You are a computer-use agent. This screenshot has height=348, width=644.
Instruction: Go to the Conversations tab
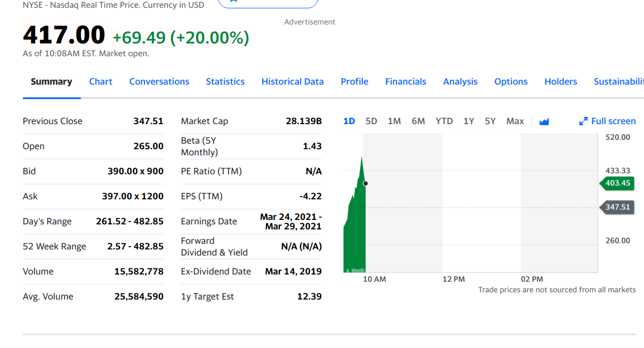pyautogui.click(x=159, y=82)
